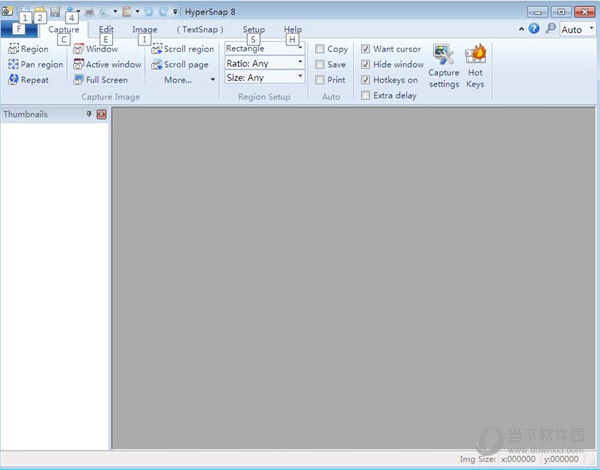Screen dimensions: 600x470
Task: Click the HyperSnap application icon in the title bar
Action: click(7, 11)
